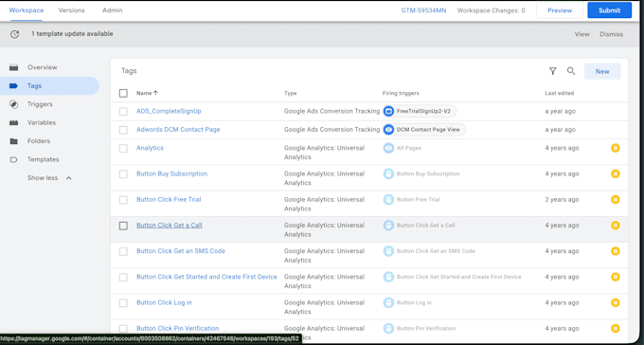Switch to the Workspace tab
This screenshot has width=644, height=345.
pos(27,10)
